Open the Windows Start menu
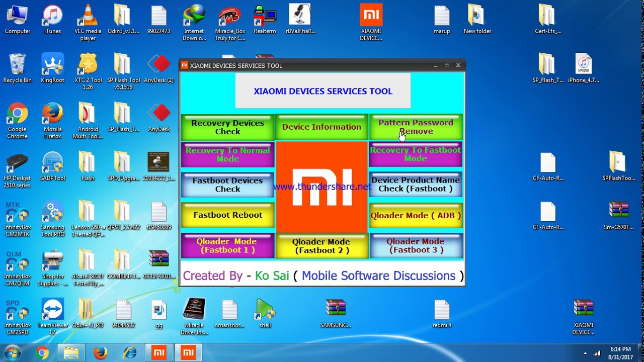The height and width of the screenshot is (362, 644). (x=12, y=352)
